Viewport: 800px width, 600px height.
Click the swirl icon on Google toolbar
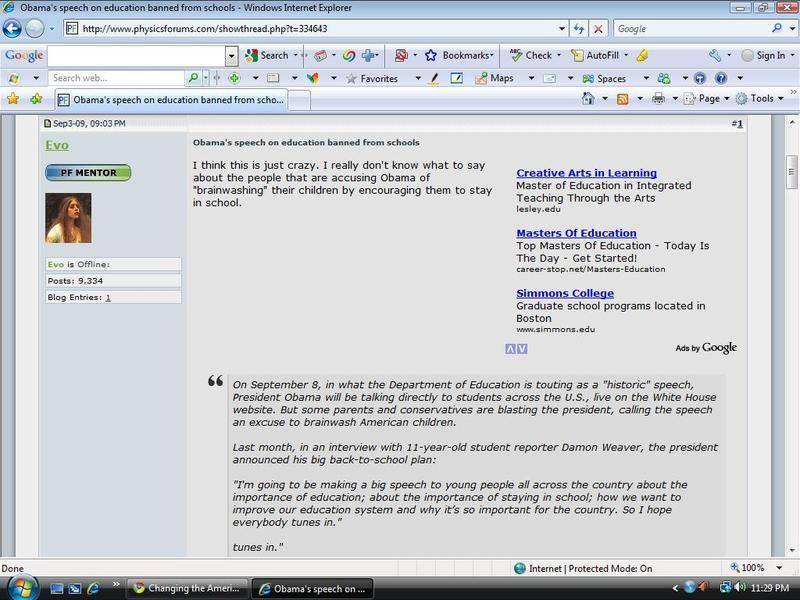point(349,55)
